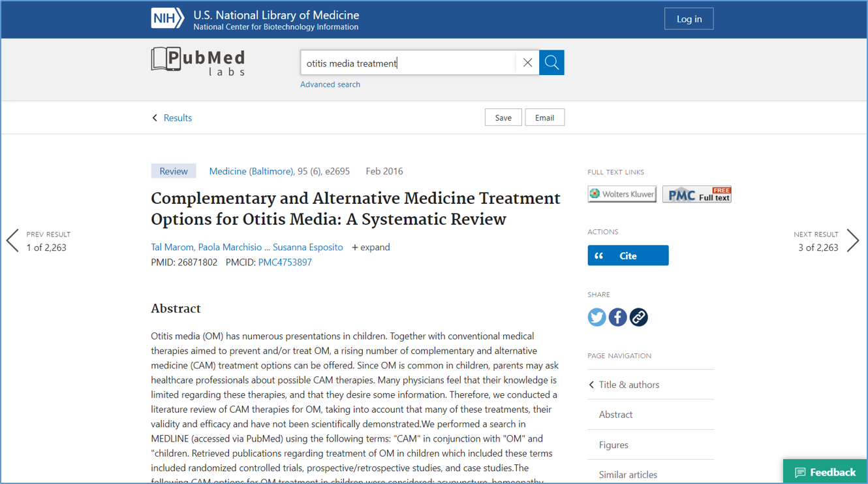Viewport: 868px width, 484px height.
Task: Go to next result arrow
Action: click(x=853, y=240)
